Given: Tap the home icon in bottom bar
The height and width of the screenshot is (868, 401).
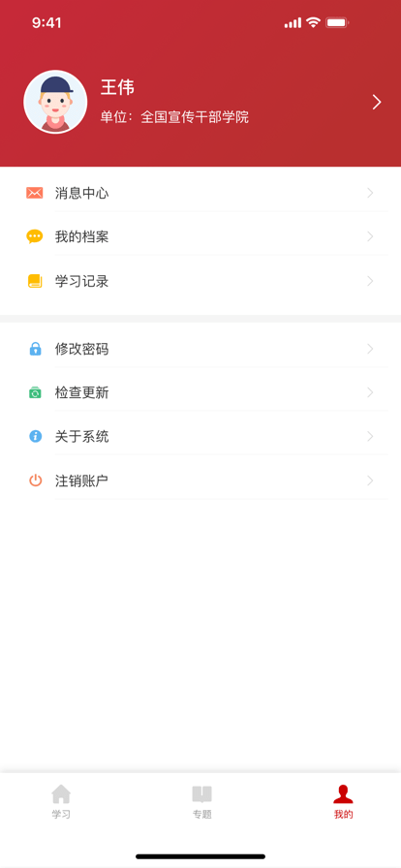Looking at the screenshot, I should coord(61,794).
